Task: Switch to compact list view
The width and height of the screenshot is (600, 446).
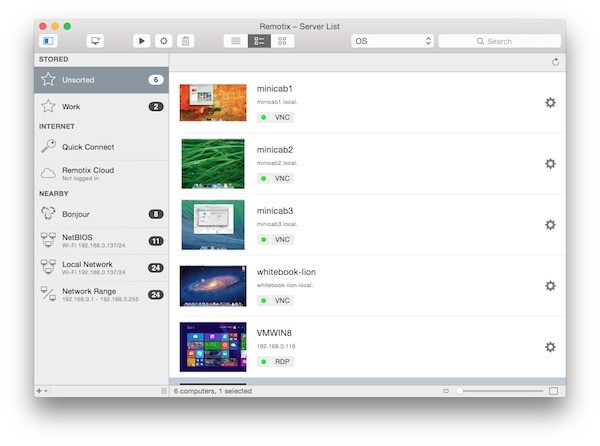Action: (x=236, y=41)
